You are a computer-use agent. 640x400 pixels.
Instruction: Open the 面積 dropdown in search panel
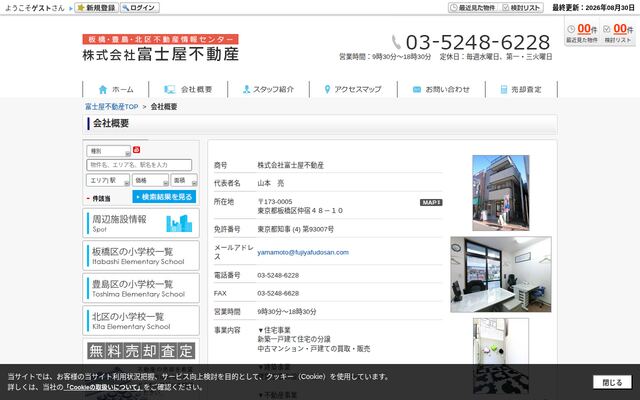184,180
